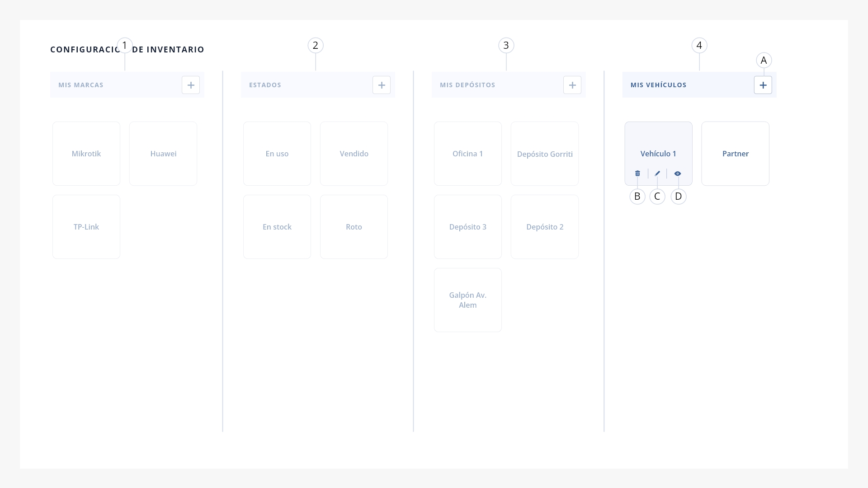Delete Vehículo 1 with the trash icon
The width and height of the screenshot is (868, 488).
point(637,174)
